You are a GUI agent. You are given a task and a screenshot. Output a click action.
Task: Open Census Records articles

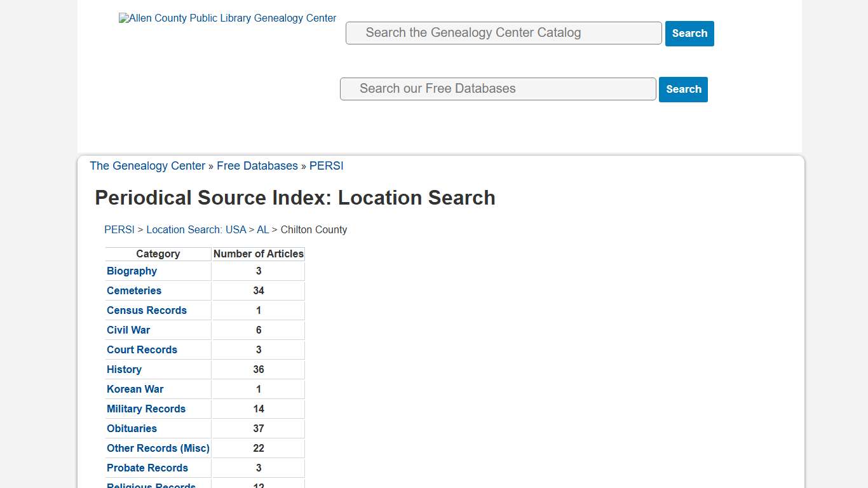pos(146,310)
